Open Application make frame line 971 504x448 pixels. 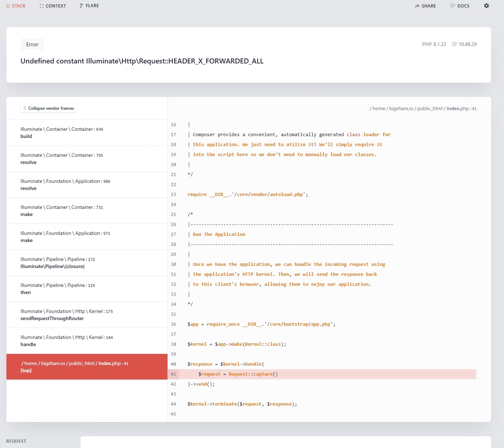tap(87, 237)
